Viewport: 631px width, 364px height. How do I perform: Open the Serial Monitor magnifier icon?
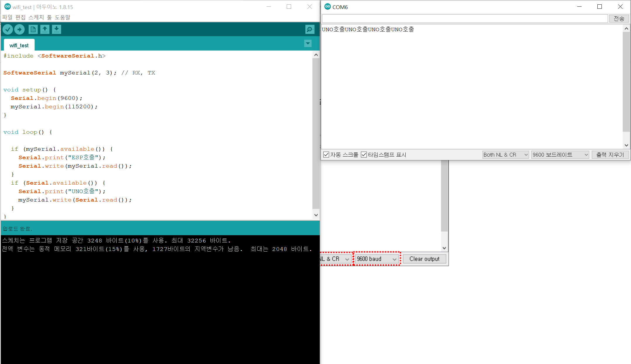point(310,29)
